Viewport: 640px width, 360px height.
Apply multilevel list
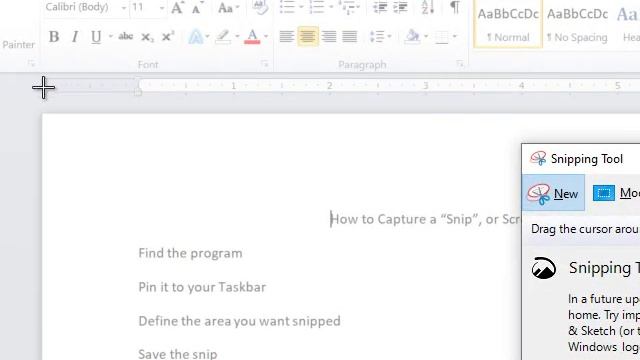pos(346,8)
